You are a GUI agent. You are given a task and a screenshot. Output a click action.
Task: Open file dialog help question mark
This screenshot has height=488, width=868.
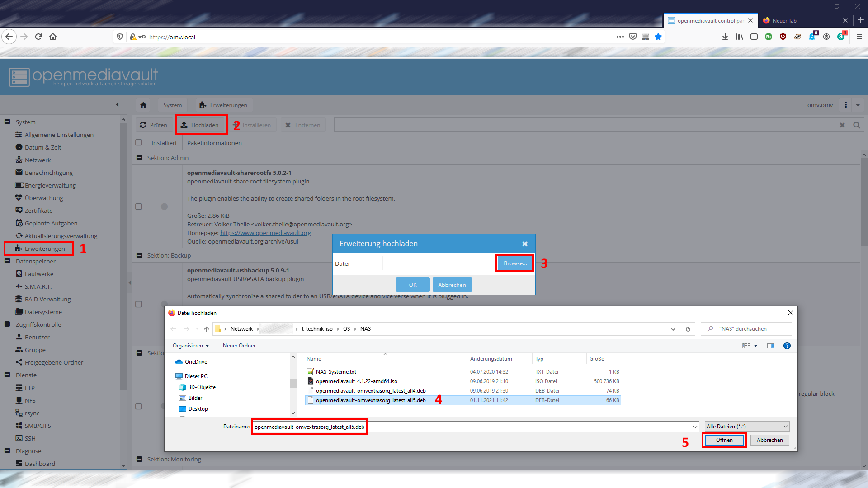[x=787, y=346]
